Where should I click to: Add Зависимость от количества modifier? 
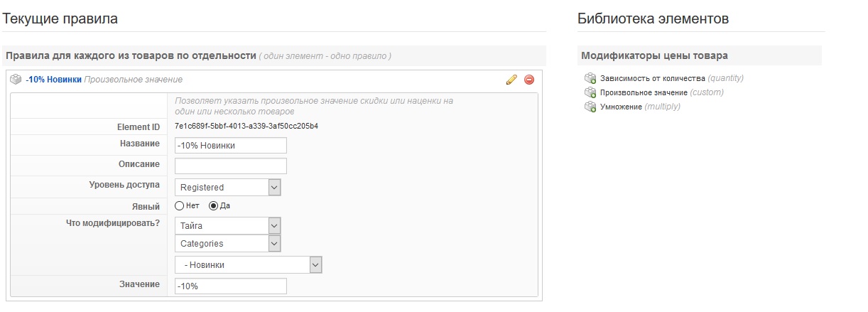click(652, 78)
